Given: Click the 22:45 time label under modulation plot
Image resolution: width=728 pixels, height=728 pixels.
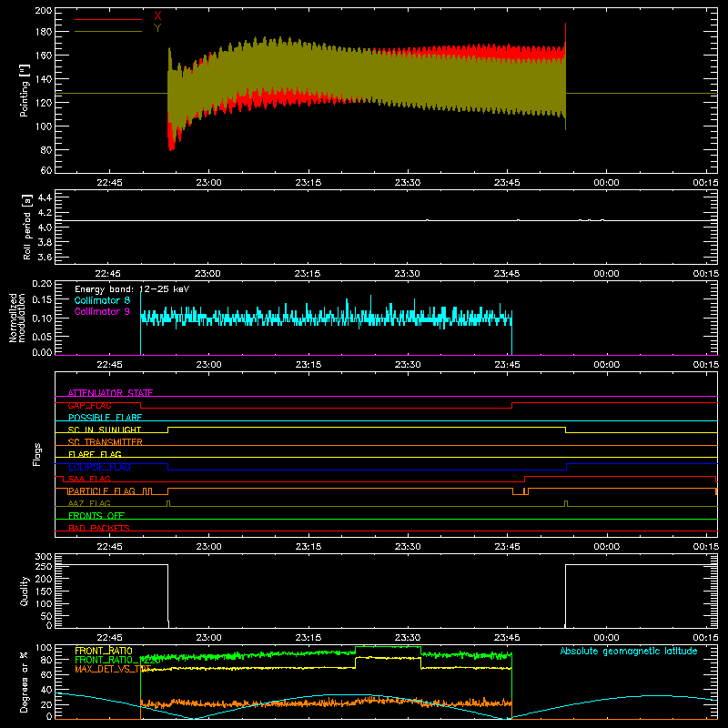Looking at the screenshot, I should [109, 365].
